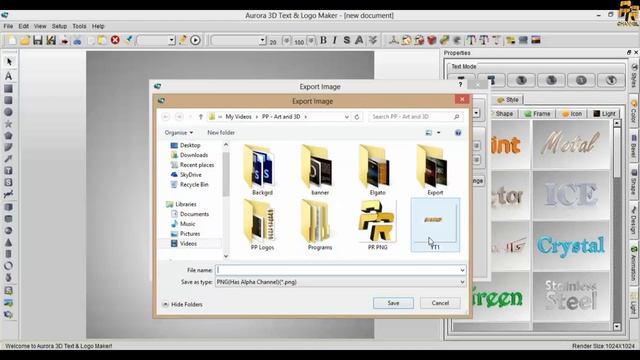Image resolution: width=640 pixels, height=360 pixels.
Task: Click the save floppy disk icon
Action: pos(38,40)
